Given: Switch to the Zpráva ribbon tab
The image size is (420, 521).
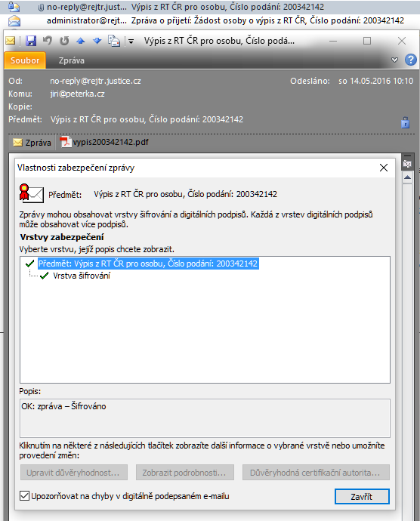Looking at the screenshot, I should (72, 60).
